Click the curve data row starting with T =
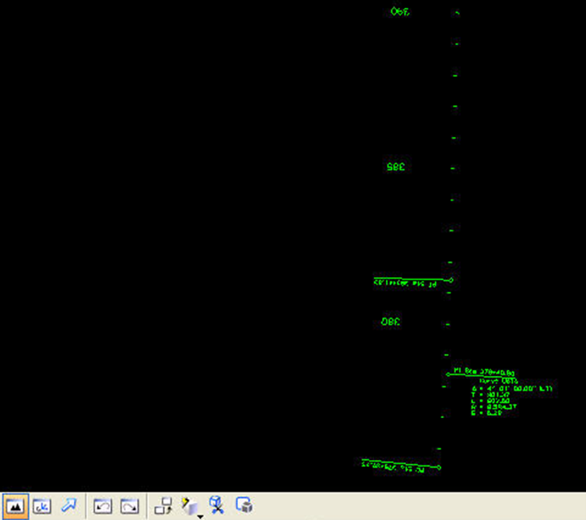The image size is (586, 520). point(490,394)
